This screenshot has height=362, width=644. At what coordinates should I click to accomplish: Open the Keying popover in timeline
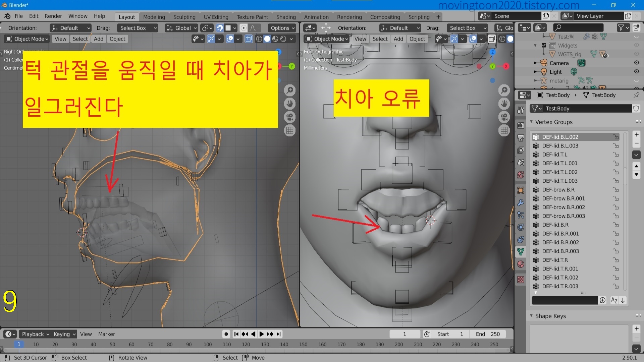coord(64,334)
